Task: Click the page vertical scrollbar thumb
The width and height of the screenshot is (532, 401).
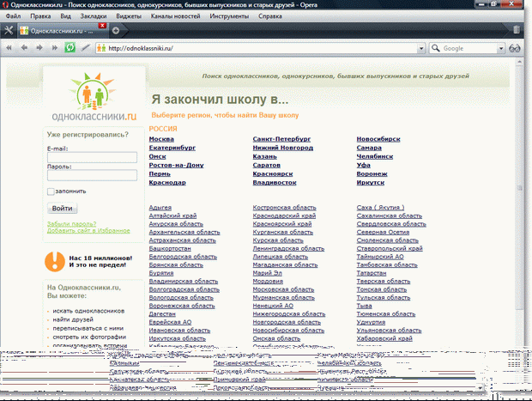Action: click(x=519, y=188)
